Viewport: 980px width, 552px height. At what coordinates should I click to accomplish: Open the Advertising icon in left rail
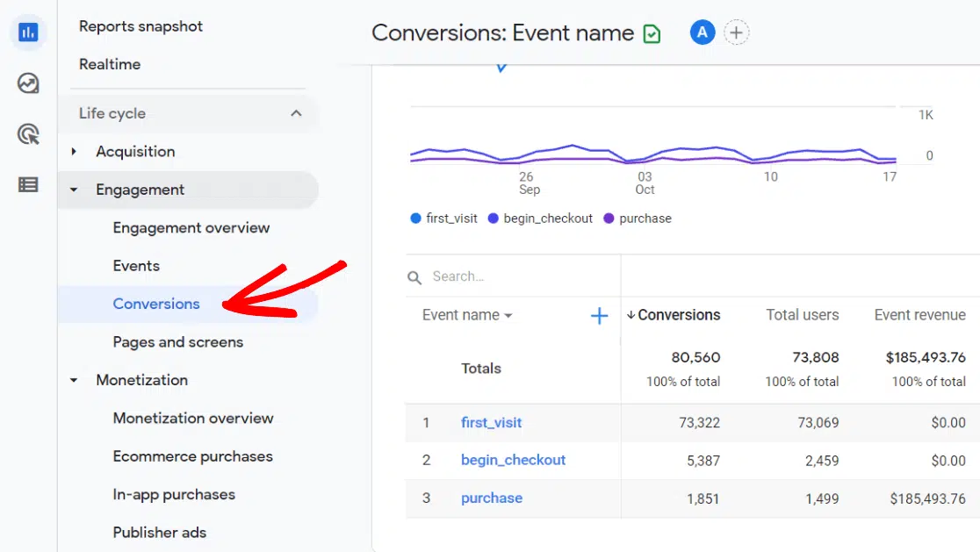click(28, 134)
